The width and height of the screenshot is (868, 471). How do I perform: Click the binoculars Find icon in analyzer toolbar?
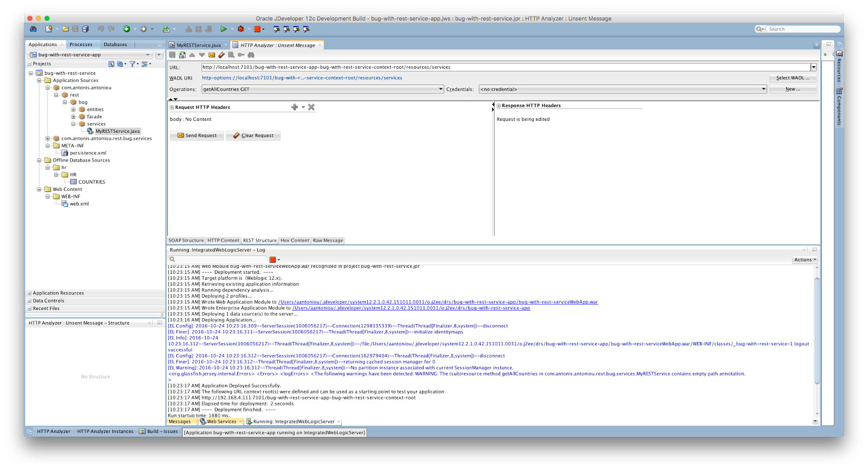(x=251, y=55)
